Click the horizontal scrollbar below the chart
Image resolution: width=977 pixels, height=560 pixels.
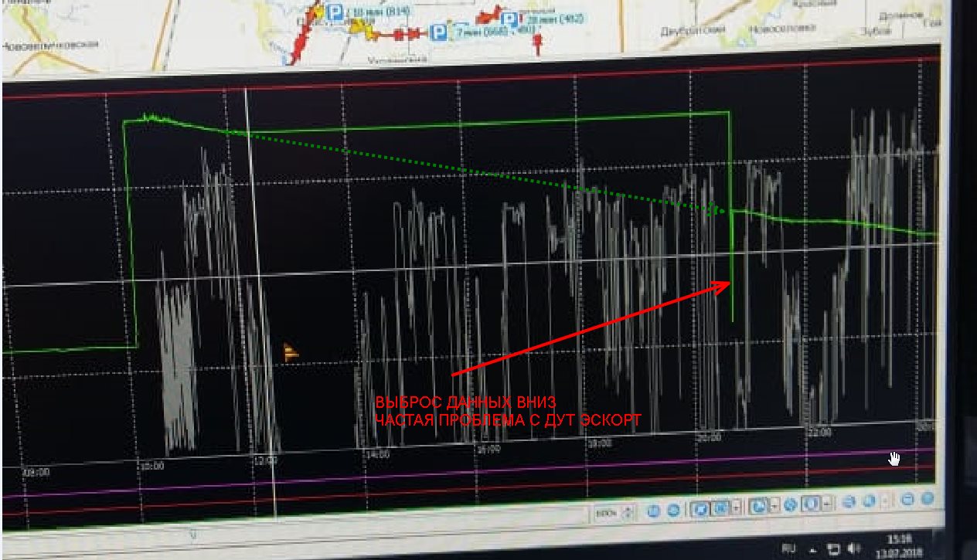point(309,533)
